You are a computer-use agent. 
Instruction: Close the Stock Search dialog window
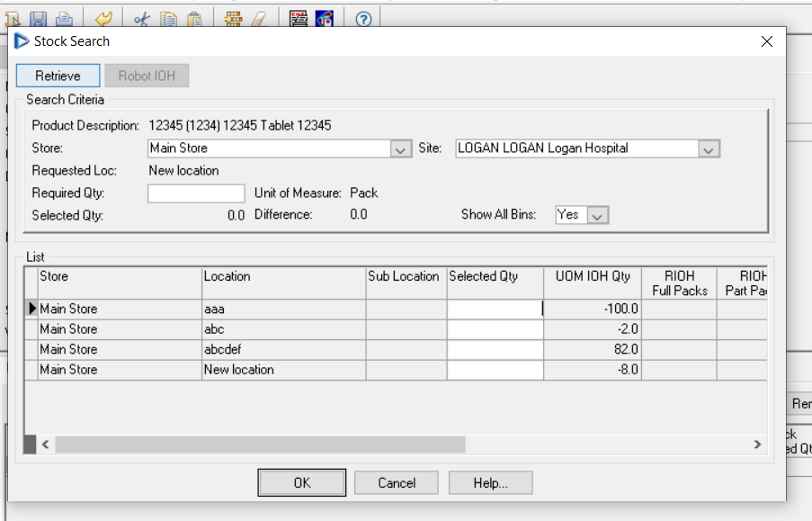click(766, 41)
